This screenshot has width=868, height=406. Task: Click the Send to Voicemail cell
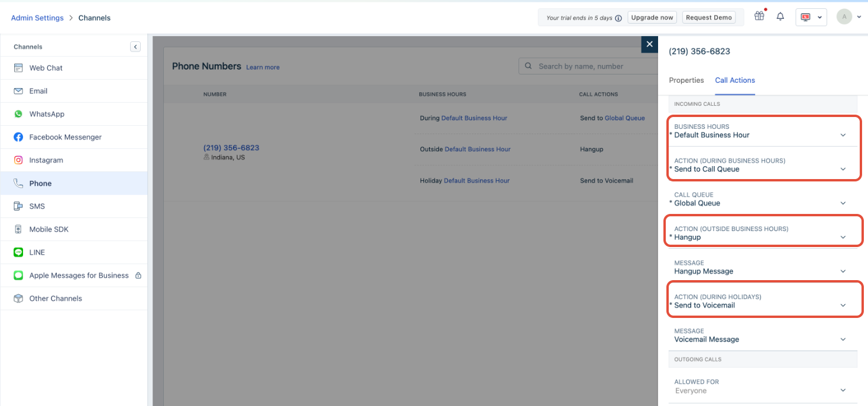[x=607, y=181]
